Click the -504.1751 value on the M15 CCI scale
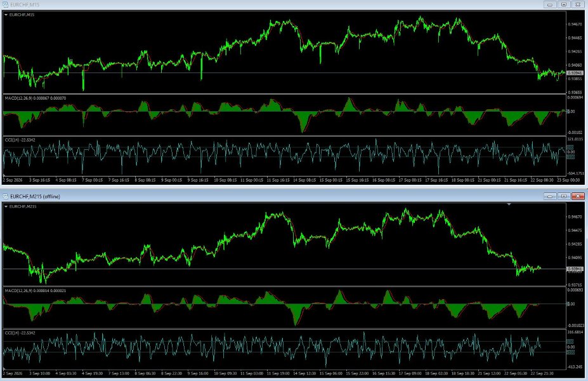 coord(575,173)
